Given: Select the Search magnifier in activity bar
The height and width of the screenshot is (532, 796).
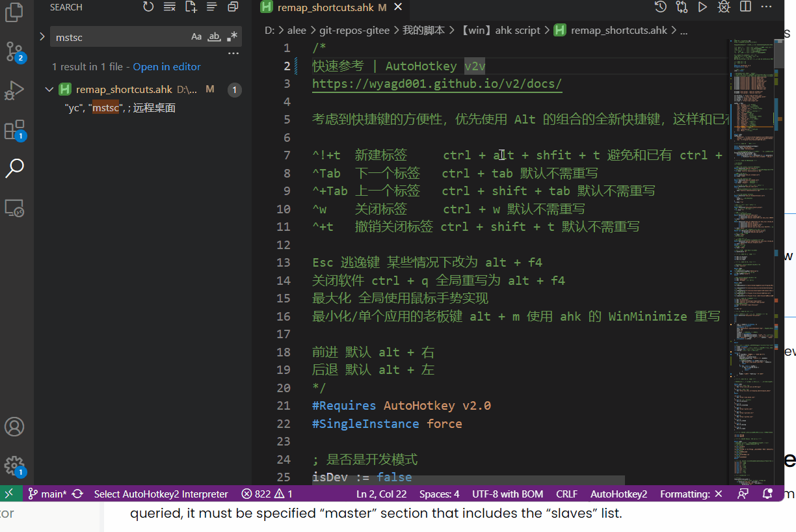Looking at the screenshot, I should point(14,168).
